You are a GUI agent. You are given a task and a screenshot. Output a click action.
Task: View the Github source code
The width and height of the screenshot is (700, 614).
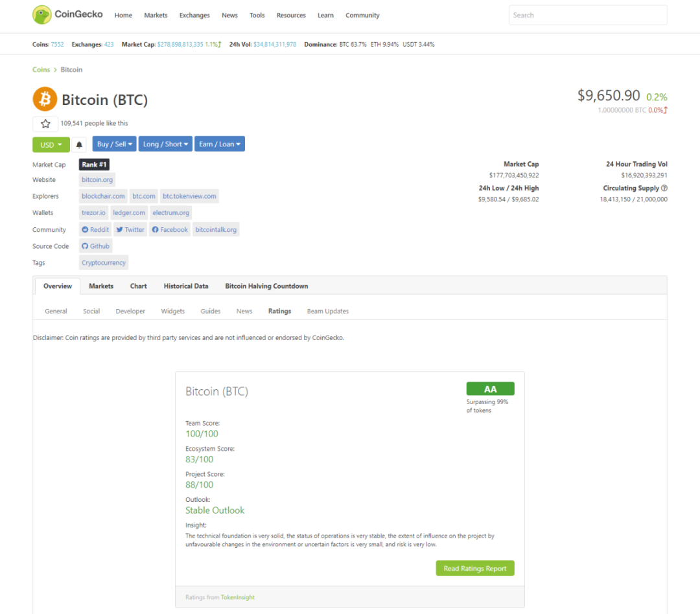[x=95, y=245]
